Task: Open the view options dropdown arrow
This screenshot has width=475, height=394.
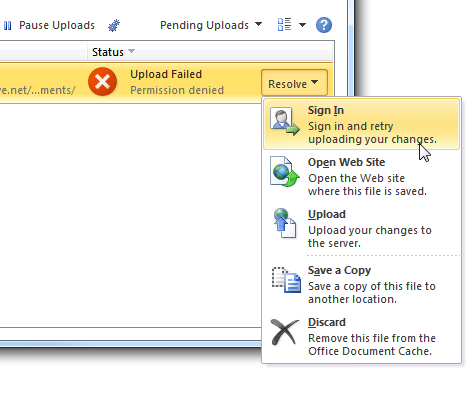Action: tap(302, 25)
